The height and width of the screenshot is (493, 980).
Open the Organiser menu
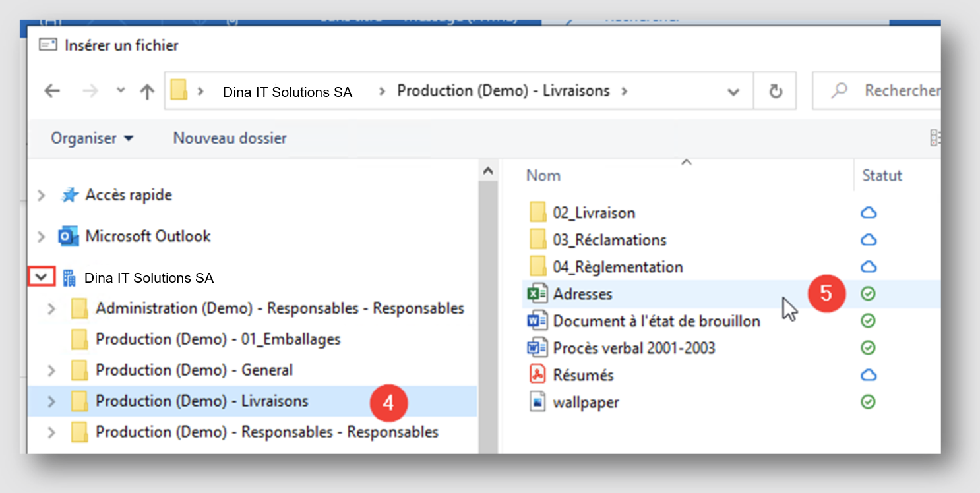click(92, 138)
